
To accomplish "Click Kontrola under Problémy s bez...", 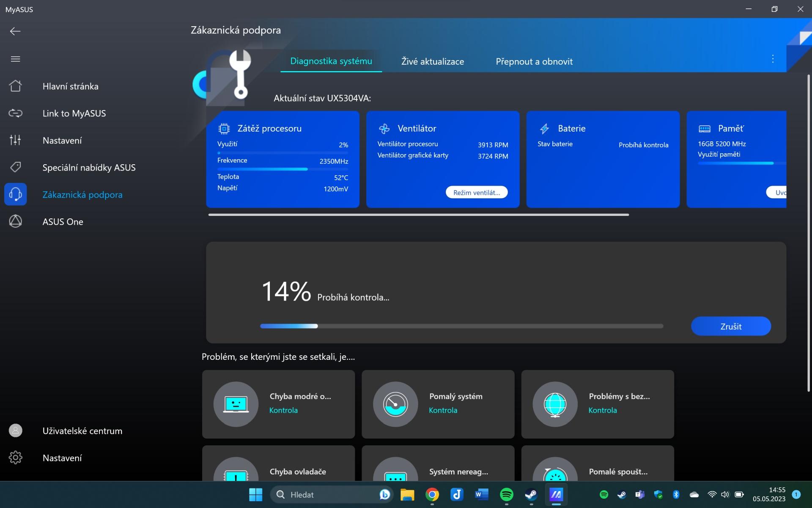I will (603, 410).
